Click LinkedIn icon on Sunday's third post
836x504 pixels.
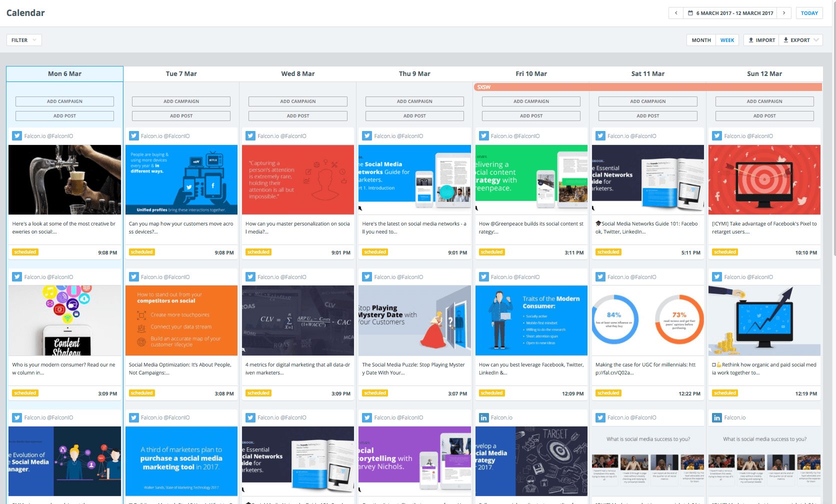point(717,417)
